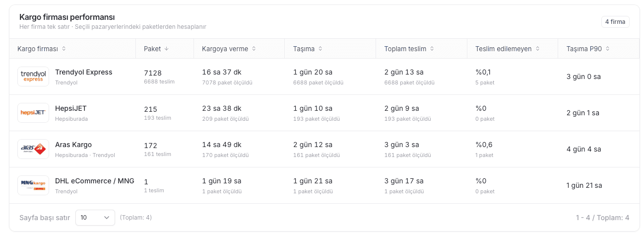The width and height of the screenshot is (644, 238).
Task: Click 3 gün 0 sa P90 value
Action: pyautogui.click(x=583, y=77)
